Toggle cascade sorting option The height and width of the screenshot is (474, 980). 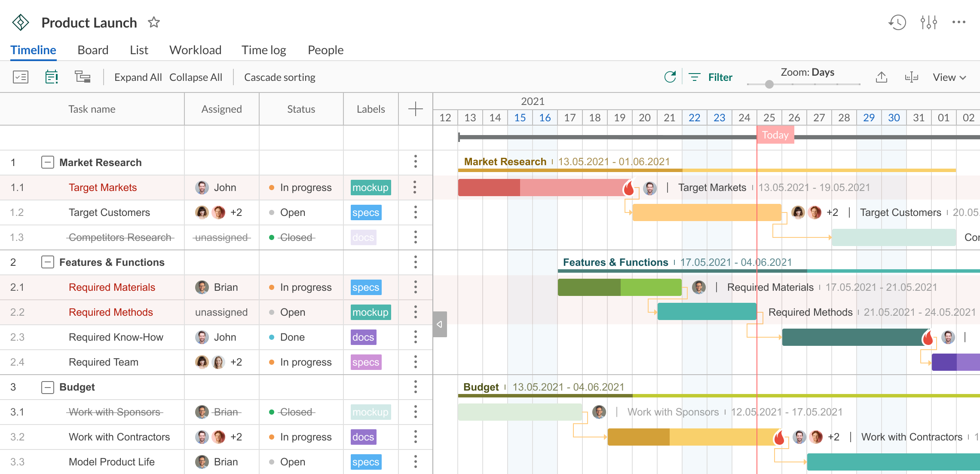(280, 77)
